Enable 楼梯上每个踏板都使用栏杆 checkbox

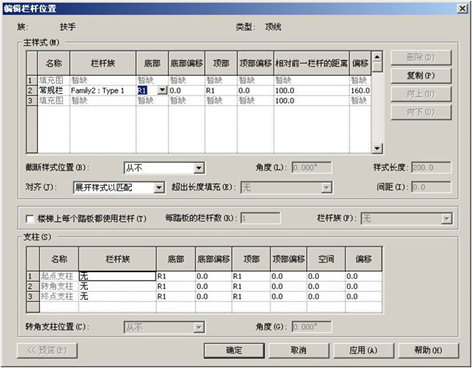click(x=30, y=219)
